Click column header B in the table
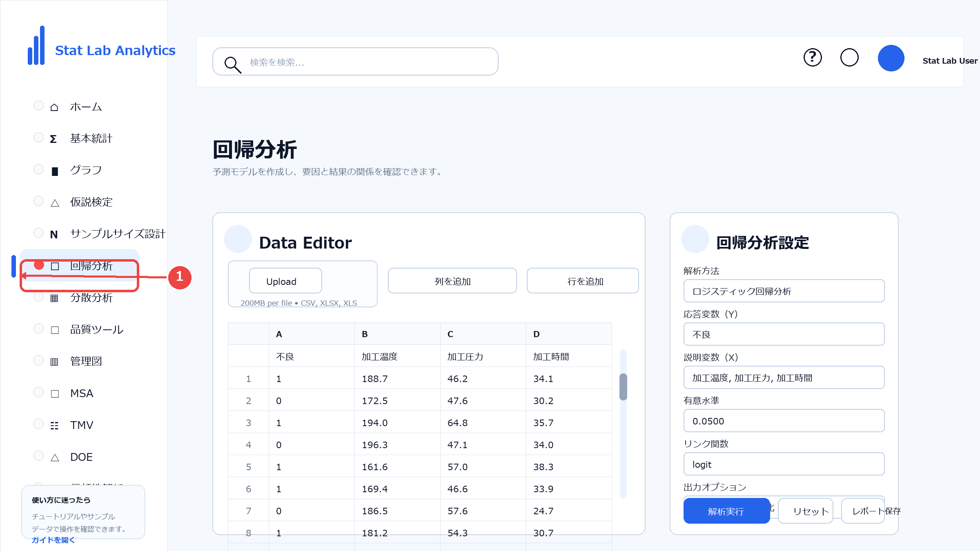 (397, 334)
